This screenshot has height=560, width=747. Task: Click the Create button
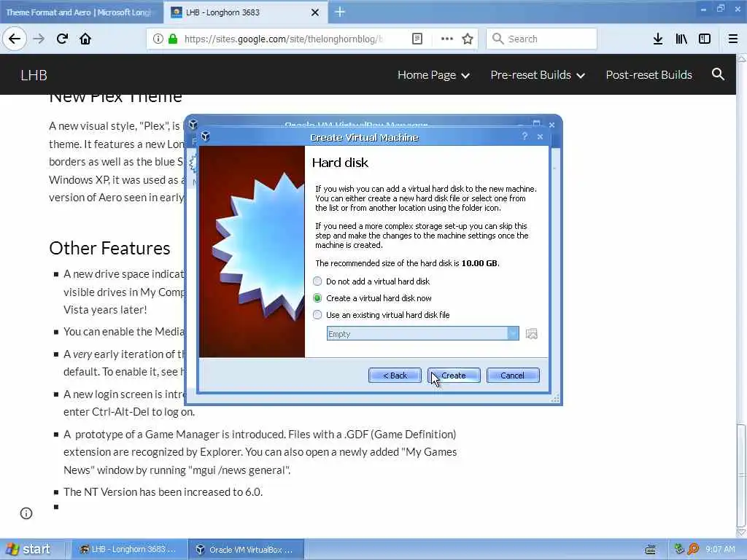tap(454, 376)
